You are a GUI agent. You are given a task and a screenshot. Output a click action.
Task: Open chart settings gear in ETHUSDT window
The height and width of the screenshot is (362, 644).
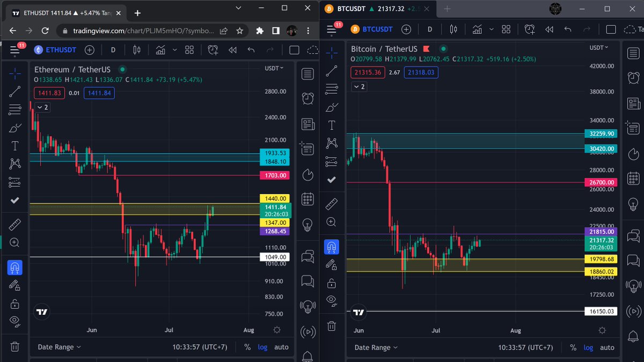pos(277,330)
